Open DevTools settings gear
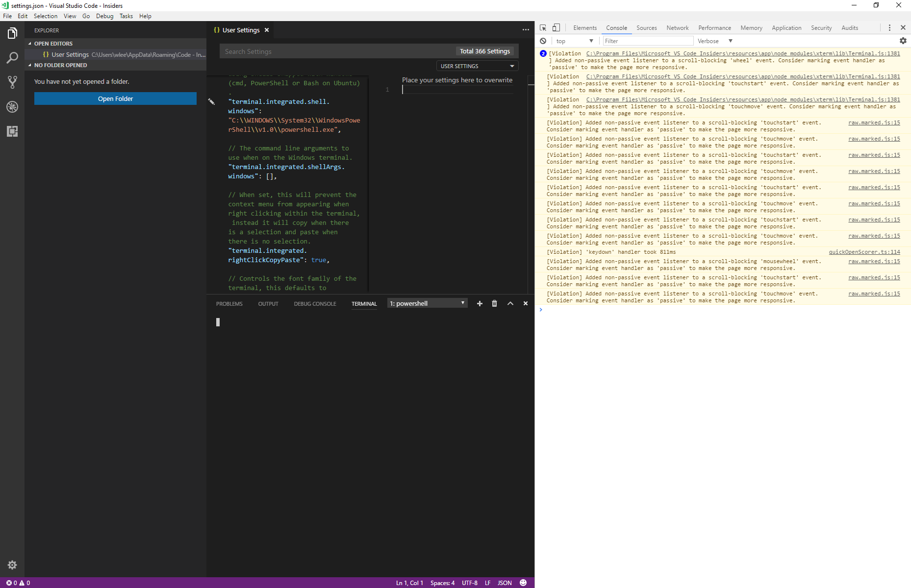The height and width of the screenshot is (588, 911). (903, 41)
